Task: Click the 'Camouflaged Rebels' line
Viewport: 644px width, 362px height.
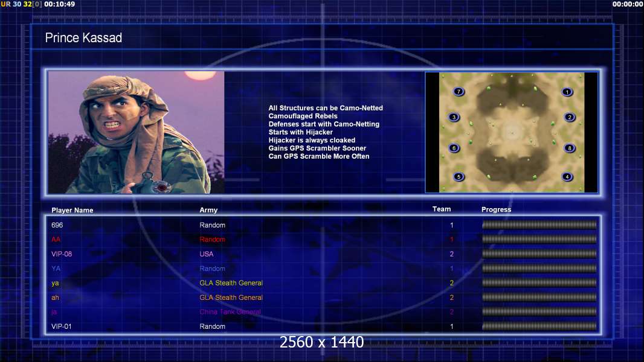Action: [x=303, y=116]
